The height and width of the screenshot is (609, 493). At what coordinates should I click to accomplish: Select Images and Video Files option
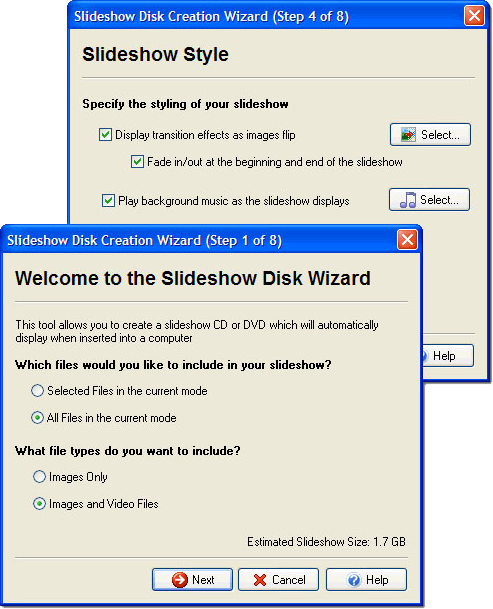click(39, 504)
